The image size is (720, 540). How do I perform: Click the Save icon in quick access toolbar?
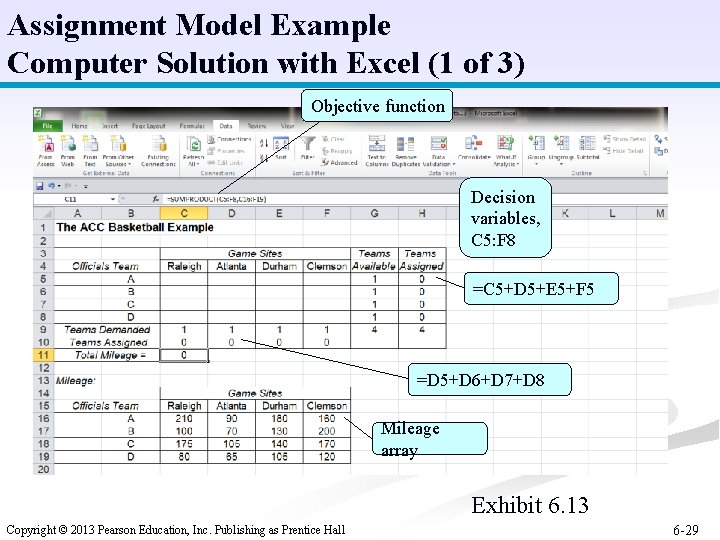click(39, 186)
